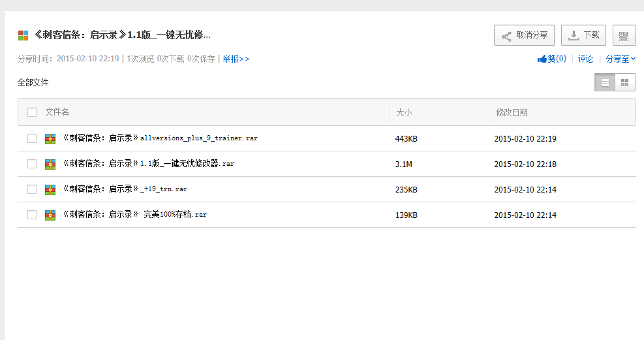Switch to list view

pos(605,82)
